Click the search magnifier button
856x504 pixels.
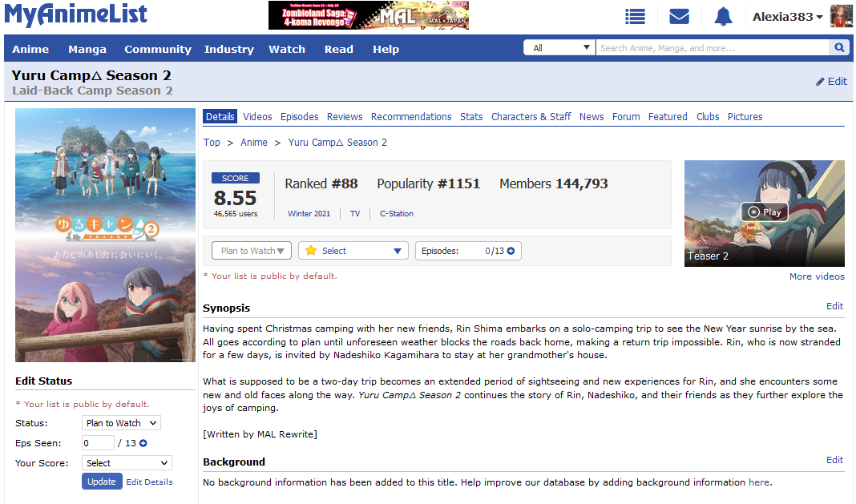click(x=839, y=47)
